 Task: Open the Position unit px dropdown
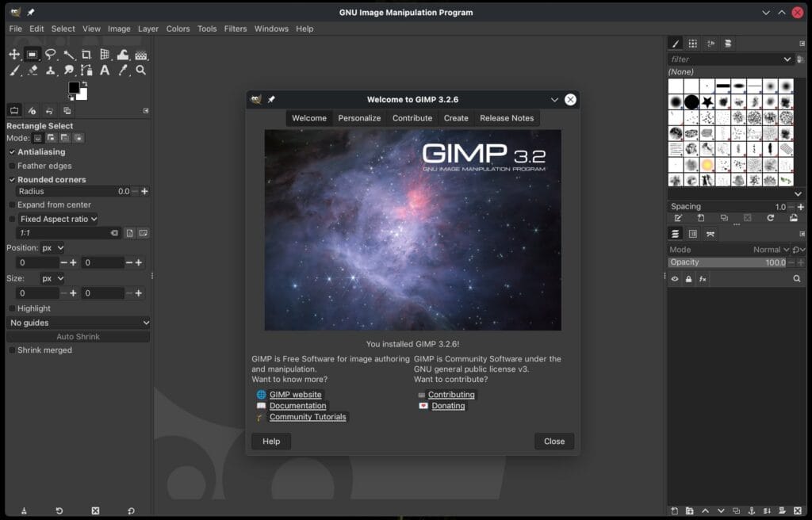click(x=52, y=248)
